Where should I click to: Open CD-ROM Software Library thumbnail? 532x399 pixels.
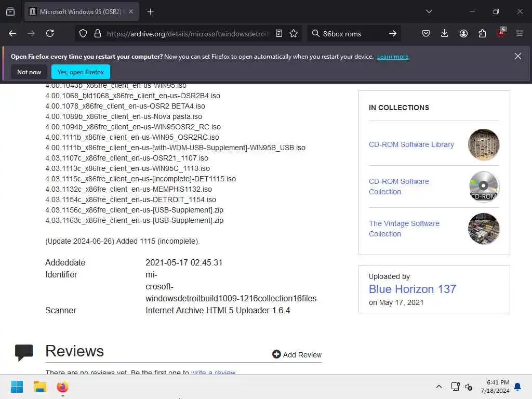pos(484,144)
